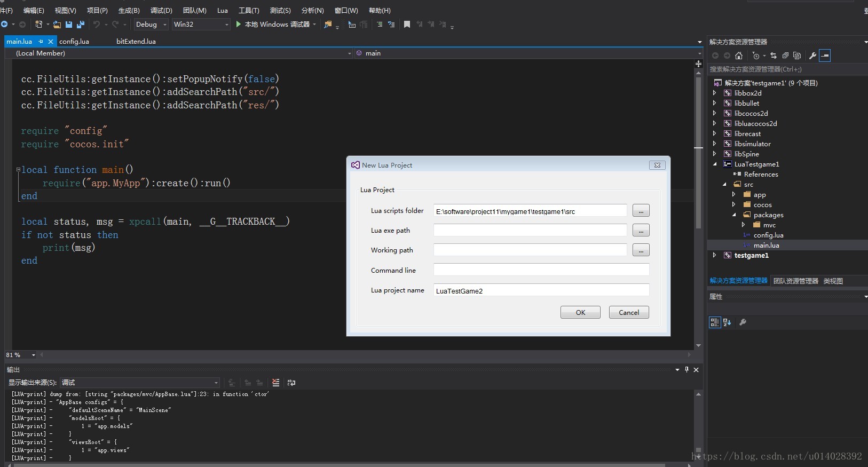Screen dimensions: 868x467
Task: Close the Output panel
Action: pos(696,369)
